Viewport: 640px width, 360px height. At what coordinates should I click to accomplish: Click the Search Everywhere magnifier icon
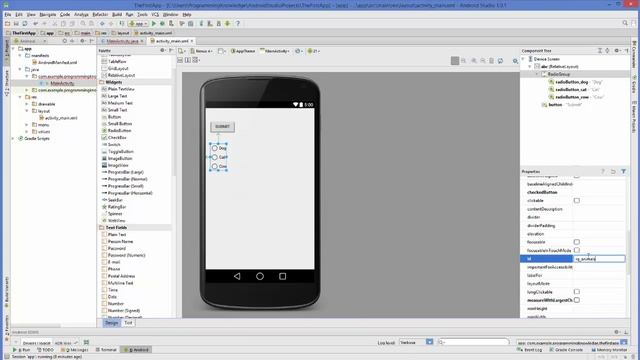point(625,23)
